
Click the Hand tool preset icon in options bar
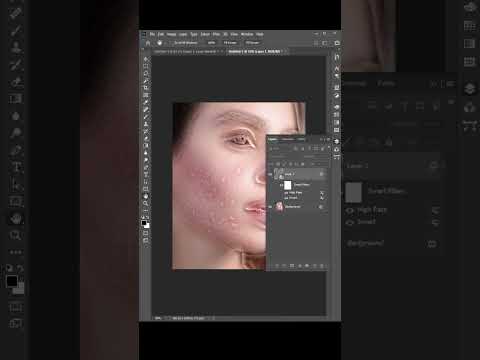(x=159, y=43)
